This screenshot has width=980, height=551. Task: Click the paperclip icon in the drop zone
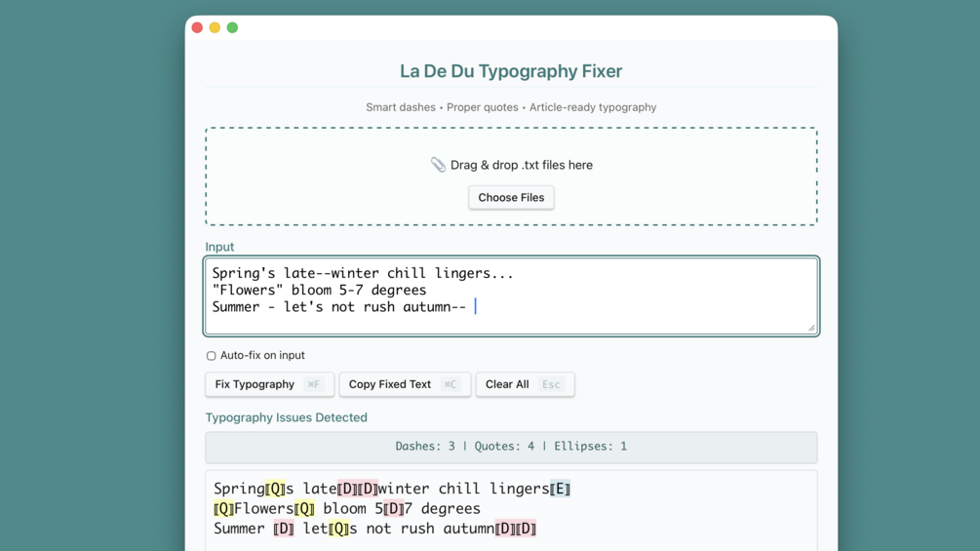(x=438, y=165)
